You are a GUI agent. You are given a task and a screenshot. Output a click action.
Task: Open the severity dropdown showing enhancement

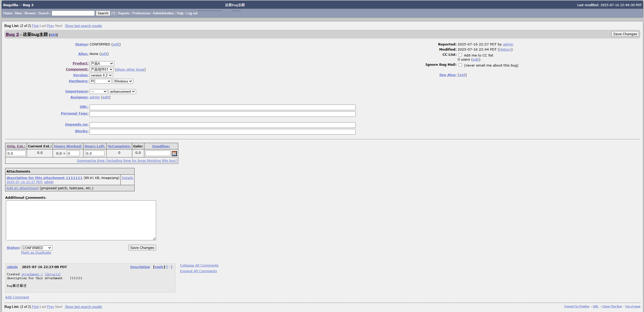click(122, 92)
